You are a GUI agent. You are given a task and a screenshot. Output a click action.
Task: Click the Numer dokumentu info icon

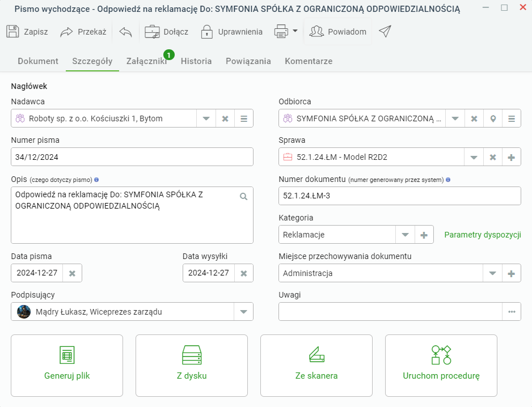[448, 180]
